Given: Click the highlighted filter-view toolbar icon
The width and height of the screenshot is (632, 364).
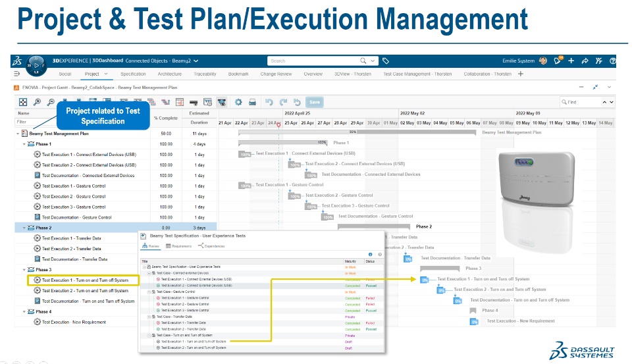Looking at the screenshot, I should 222,102.
